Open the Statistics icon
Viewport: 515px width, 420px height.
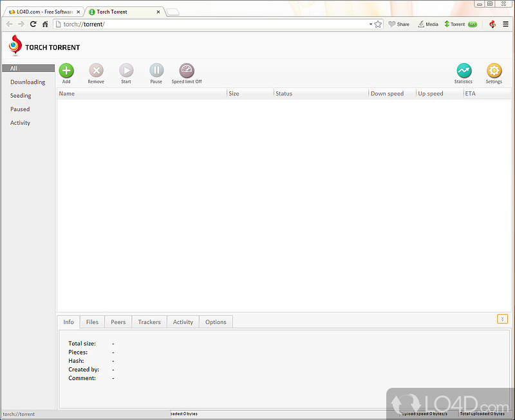coord(464,71)
